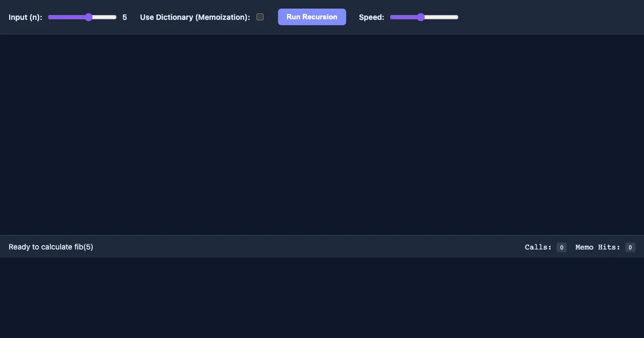Click the Input (n) slider

click(82, 17)
